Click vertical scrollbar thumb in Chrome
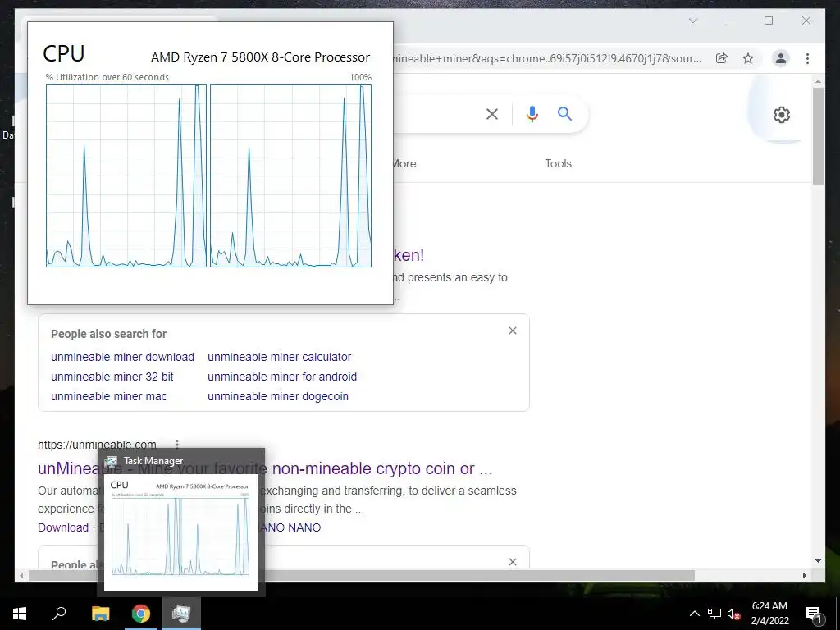The height and width of the screenshot is (630, 840). 818,136
